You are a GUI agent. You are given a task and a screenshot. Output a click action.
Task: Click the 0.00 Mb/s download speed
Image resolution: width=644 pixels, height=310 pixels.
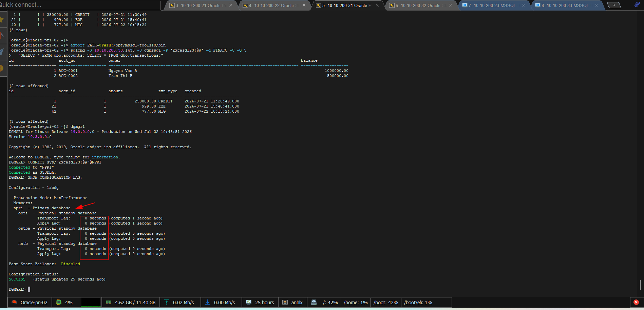[x=224, y=303]
